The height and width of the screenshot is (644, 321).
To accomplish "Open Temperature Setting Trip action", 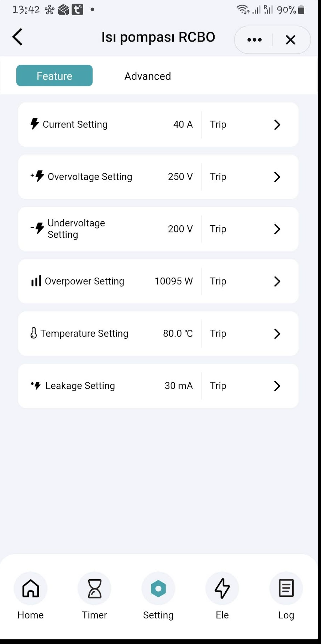I will [218, 333].
